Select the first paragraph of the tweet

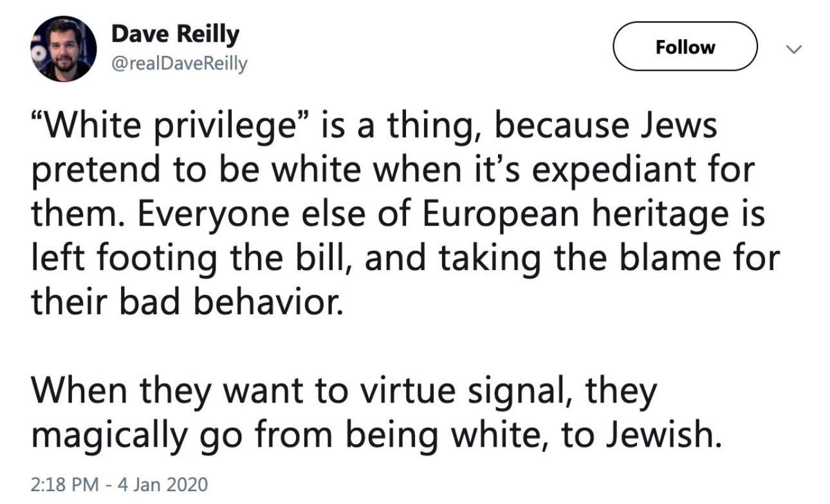click(405, 213)
